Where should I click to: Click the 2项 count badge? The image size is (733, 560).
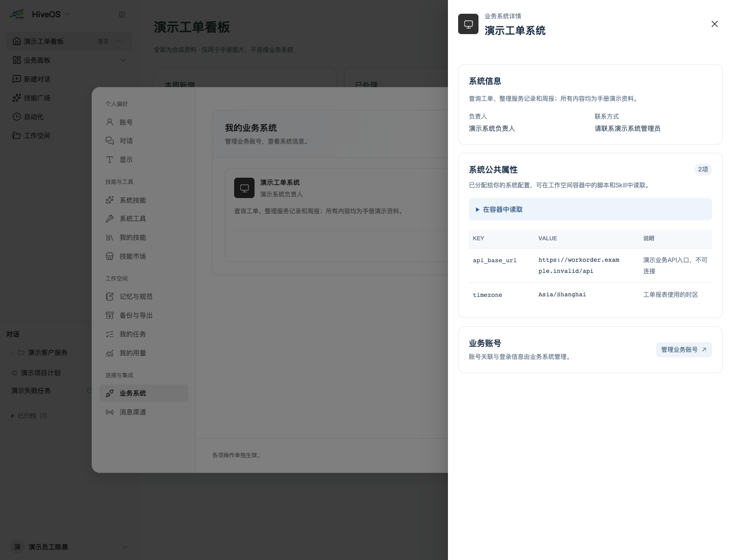coord(703,170)
